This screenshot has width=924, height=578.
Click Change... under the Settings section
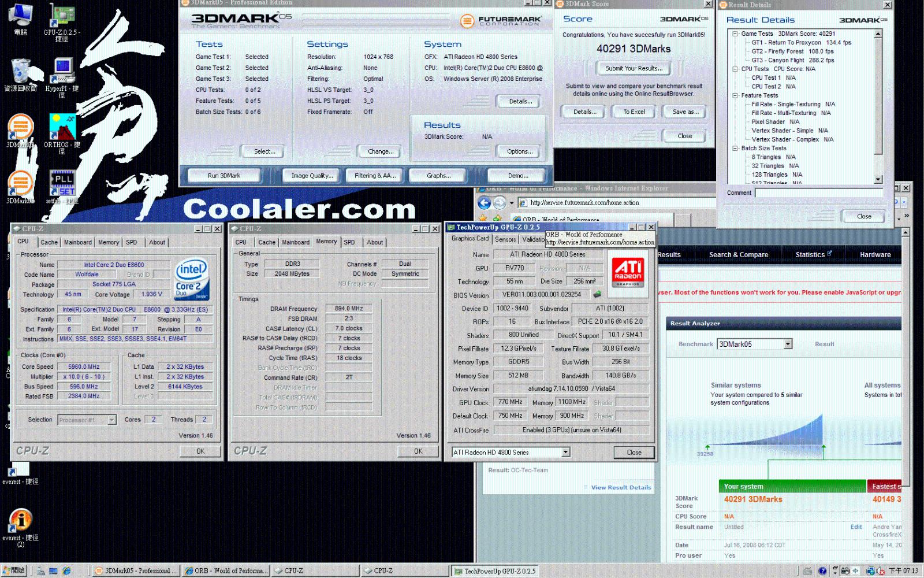coord(381,151)
